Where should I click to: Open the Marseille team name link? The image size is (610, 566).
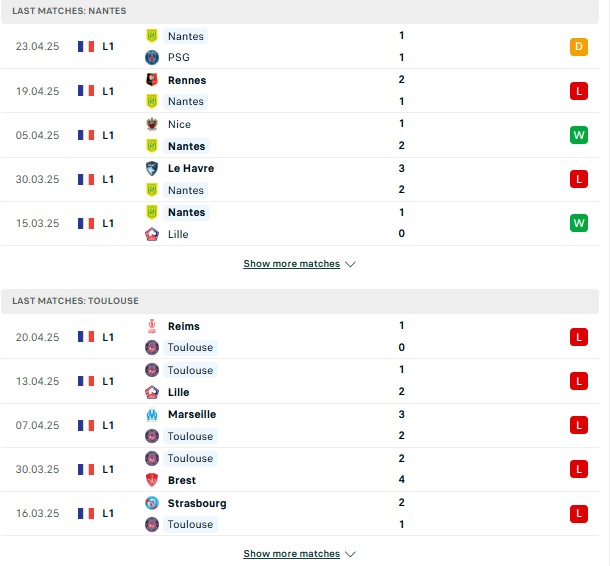click(x=192, y=414)
